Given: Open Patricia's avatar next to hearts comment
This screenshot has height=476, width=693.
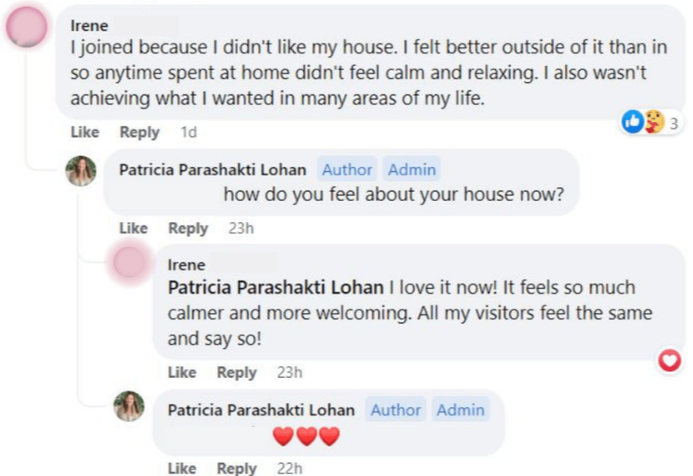Looking at the screenshot, I should [129, 406].
